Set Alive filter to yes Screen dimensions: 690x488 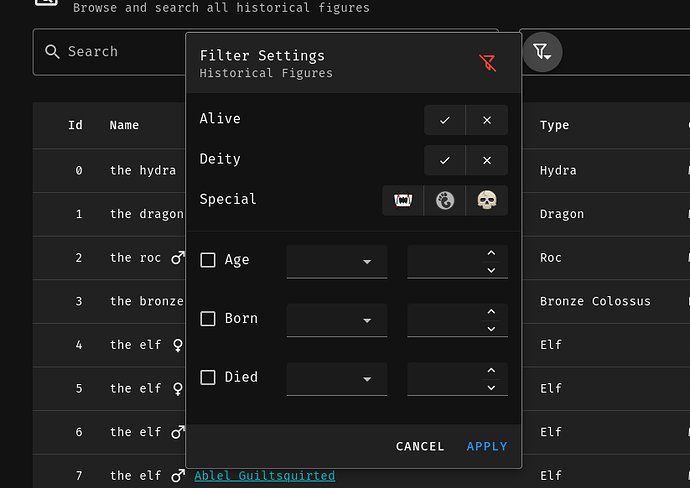[x=444, y=120]
